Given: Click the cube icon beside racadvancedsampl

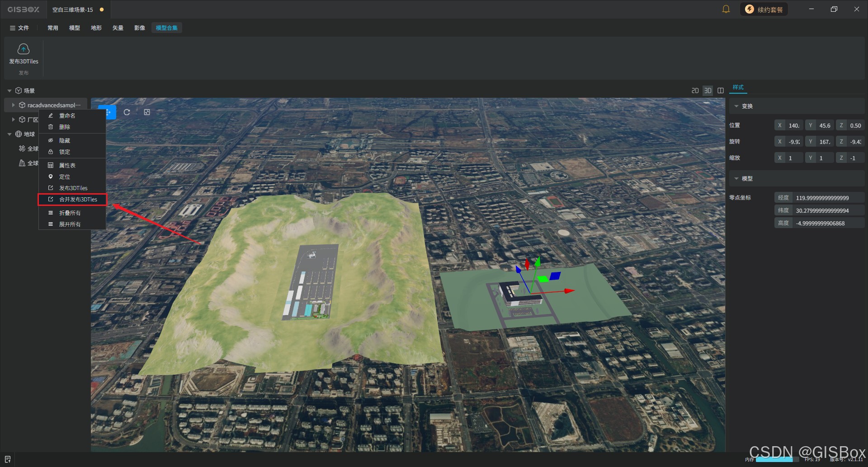Looking at the screenshot, I should [22, 105].
